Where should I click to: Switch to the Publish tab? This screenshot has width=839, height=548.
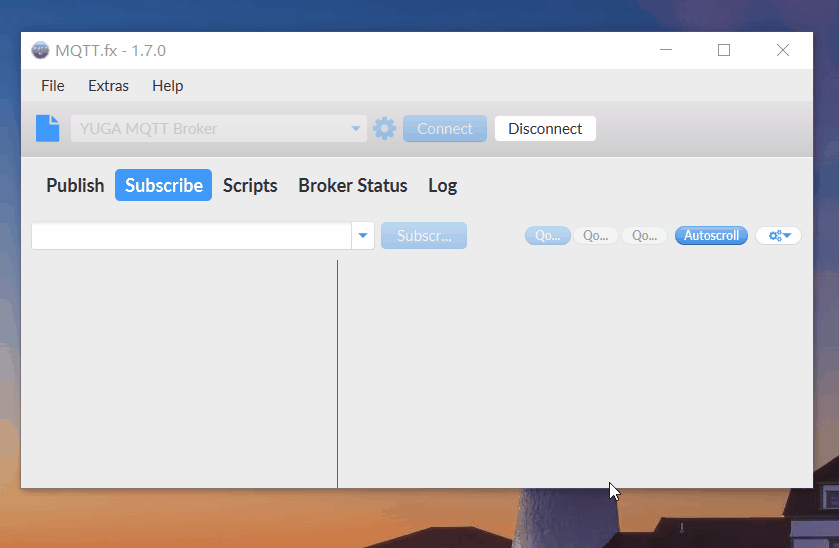[x=75, y=185]
